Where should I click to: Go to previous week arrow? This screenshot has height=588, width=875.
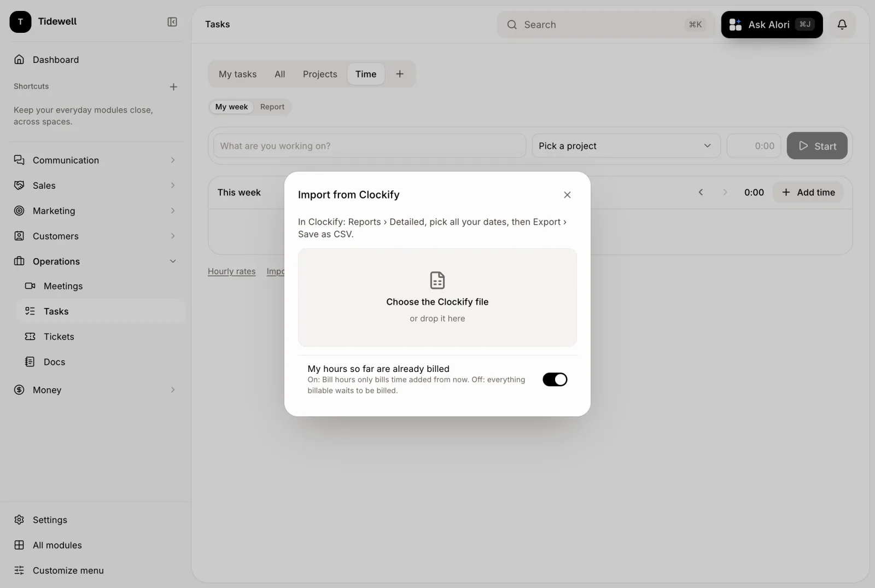(701, 192)
